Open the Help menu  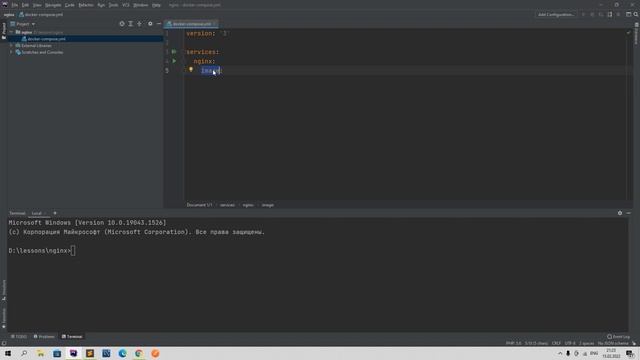[156, 5]
